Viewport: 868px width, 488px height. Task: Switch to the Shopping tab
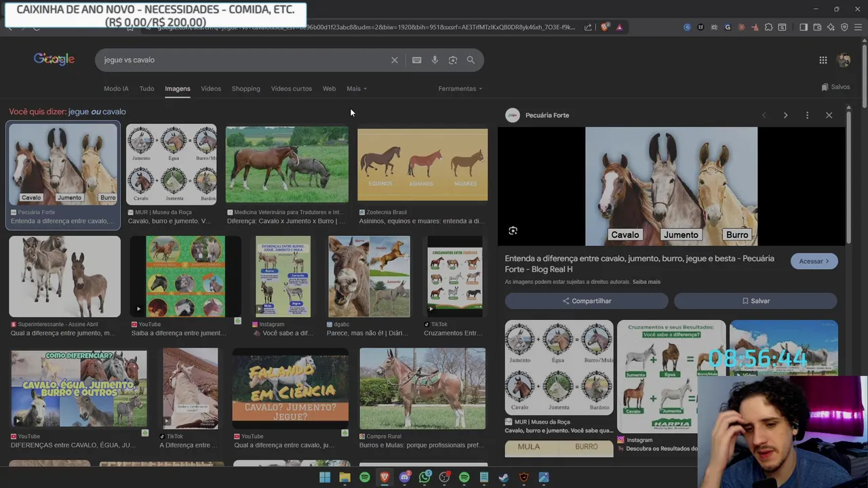point(245,88)
